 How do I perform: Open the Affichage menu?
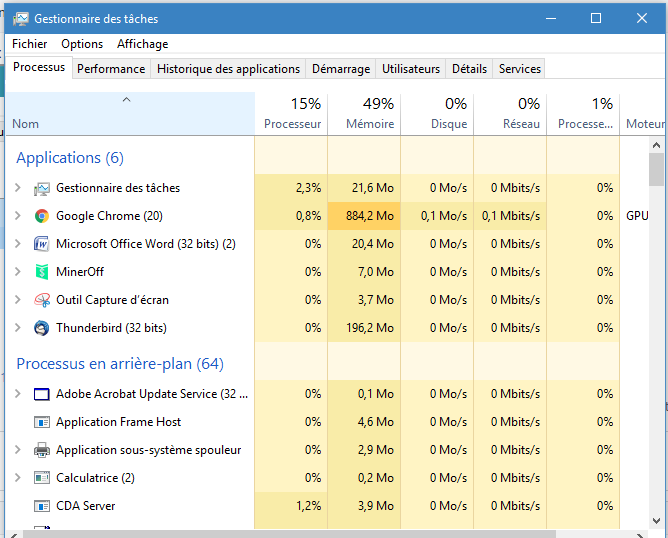tap(142, 44)
